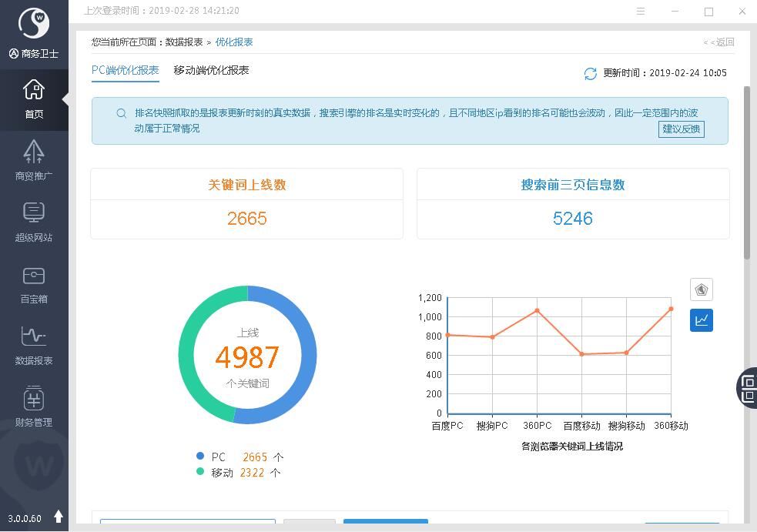757x532 pixels.
Task: Click the refresh icon beside 更新时间
Action: pyautogui.click(x=591, y=73)
